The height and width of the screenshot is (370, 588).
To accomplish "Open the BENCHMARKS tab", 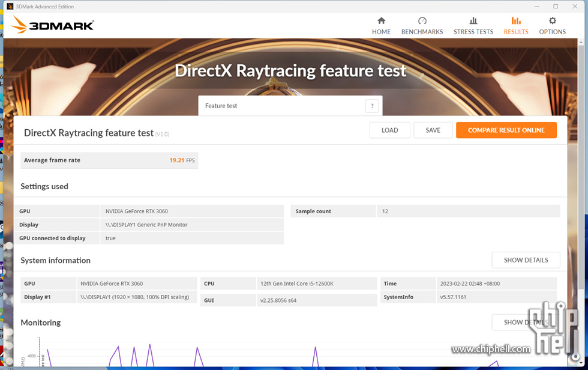I will (422, 26).
